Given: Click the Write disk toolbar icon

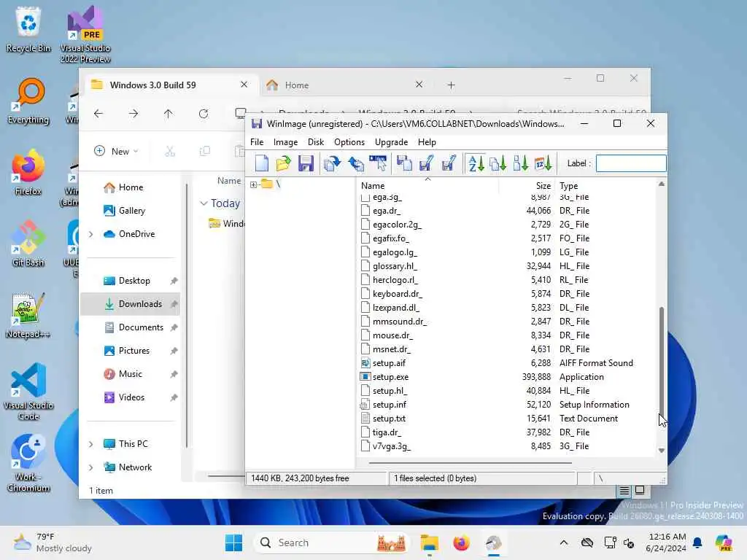Looking at the screenshot, I should click(x=426, y=163).
